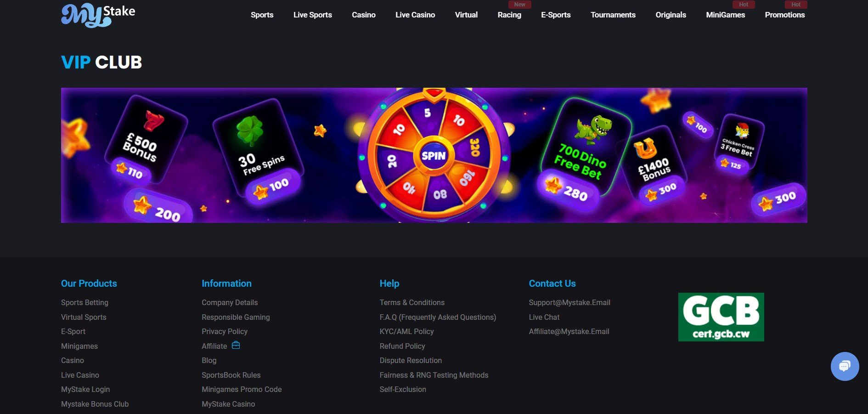Click the briefcase icon beside Affiliate
Viewport: 868px width, 414px height.
click(236, 345)
